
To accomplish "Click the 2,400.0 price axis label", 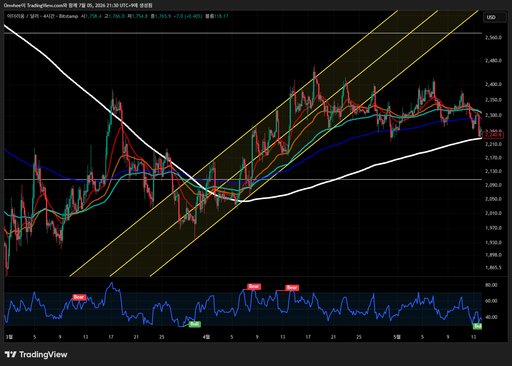I will click(x=493, y=84).
